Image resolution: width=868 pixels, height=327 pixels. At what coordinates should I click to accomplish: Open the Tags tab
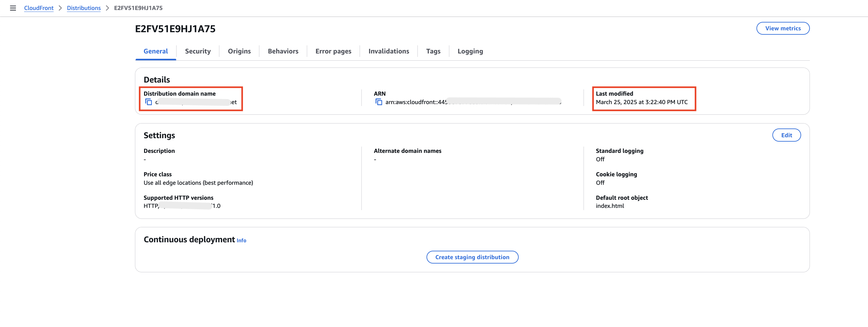point(433,51)
